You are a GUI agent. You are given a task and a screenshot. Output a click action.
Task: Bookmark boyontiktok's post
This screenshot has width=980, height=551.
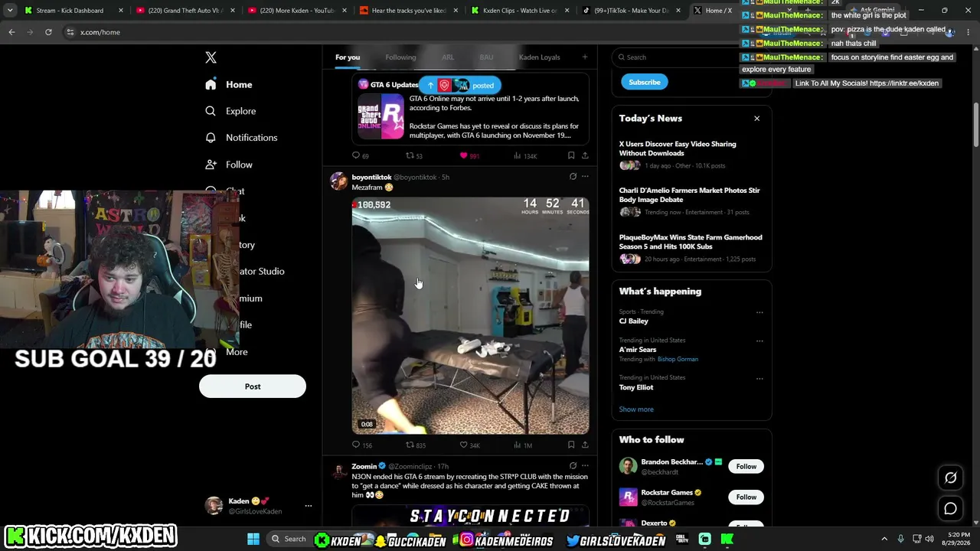coord(571,445)
